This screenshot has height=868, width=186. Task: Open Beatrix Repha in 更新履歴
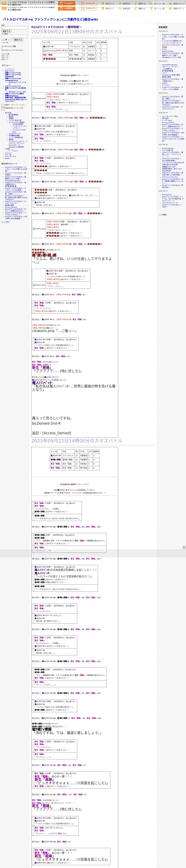[168, 51]
